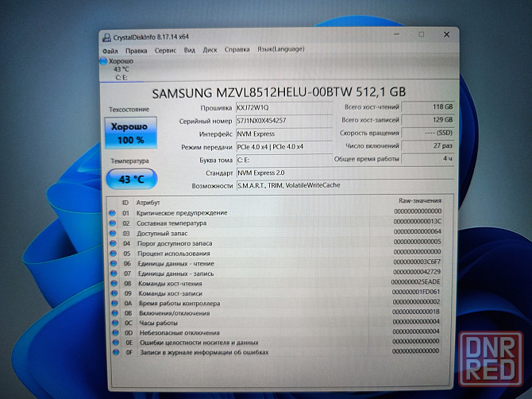
Task: Click the disk model title SAMSUNG MZVL8512HELU-00BTW
Action: pos(279,93)
